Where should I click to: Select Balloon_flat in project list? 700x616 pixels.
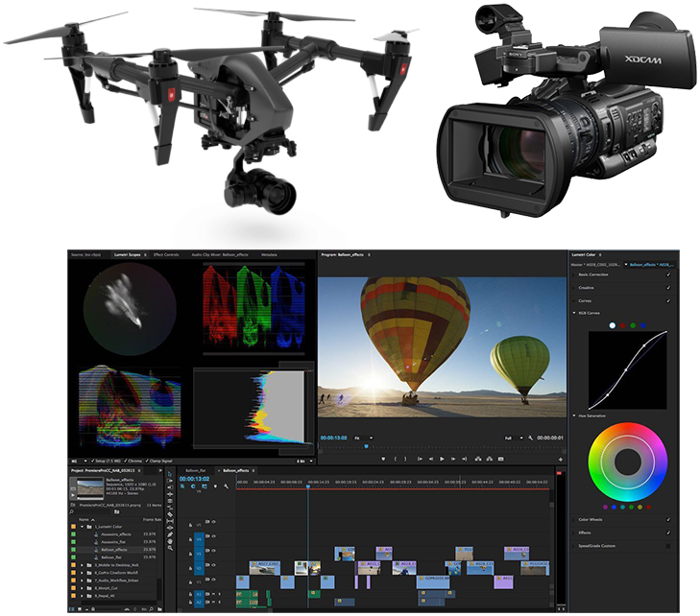pyautogui.click(x=110, y=557)
